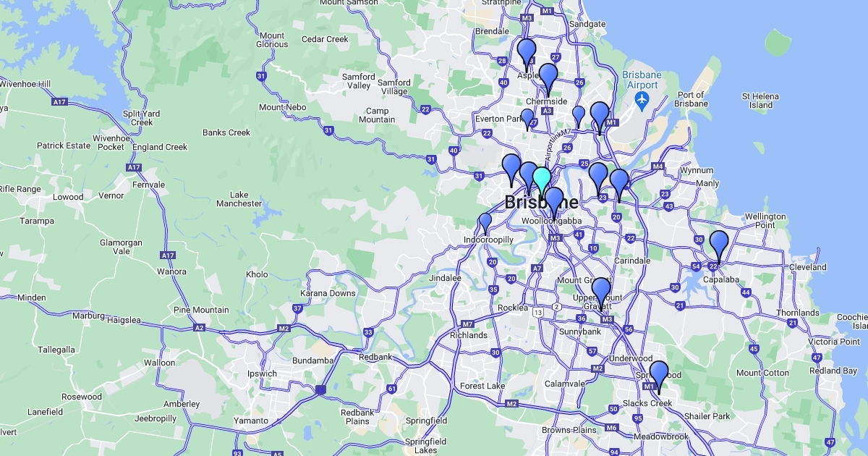
Task: Open the large pin beside the M1 shield near the airport
Action: click(x=600, y=115)
